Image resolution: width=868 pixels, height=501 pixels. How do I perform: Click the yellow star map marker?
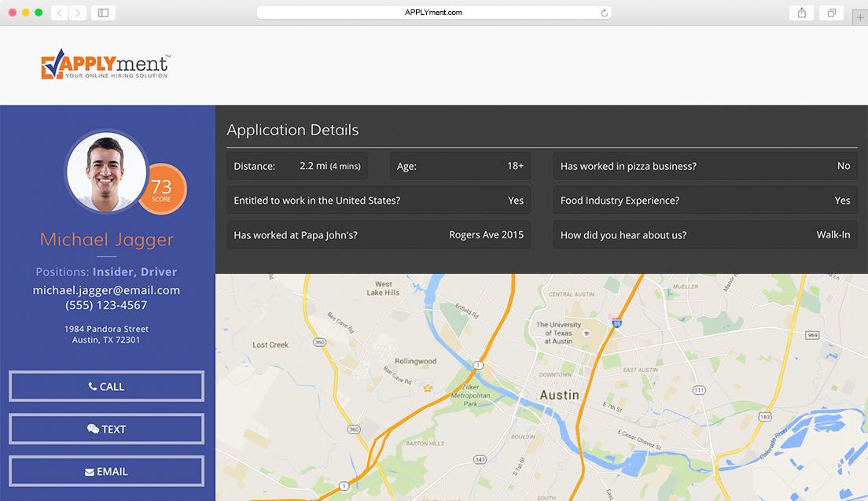point(428,388)
